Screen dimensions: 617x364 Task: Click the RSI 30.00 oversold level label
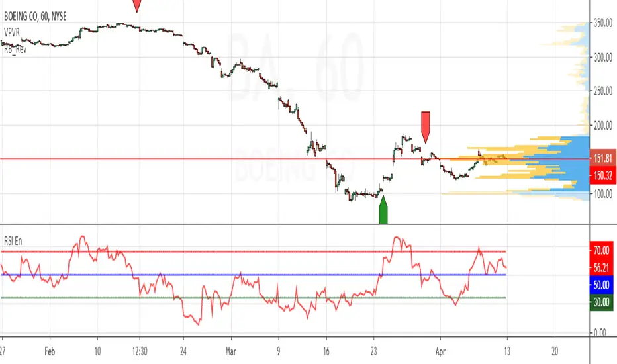pos(602,302)
